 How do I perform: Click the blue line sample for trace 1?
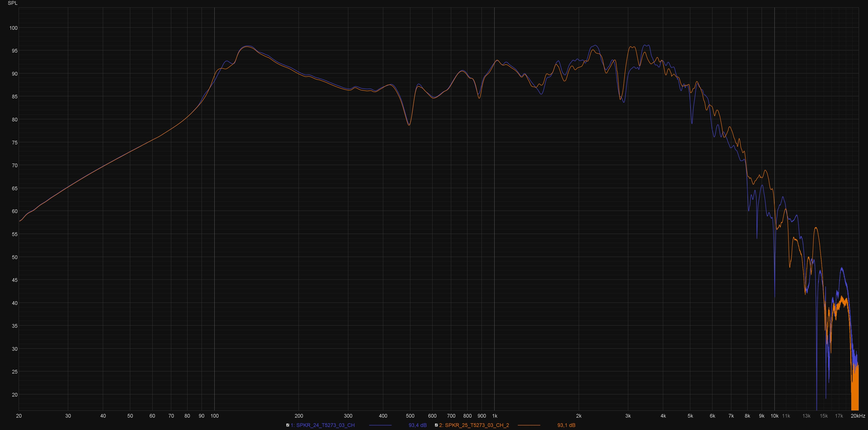pos(380,425)
